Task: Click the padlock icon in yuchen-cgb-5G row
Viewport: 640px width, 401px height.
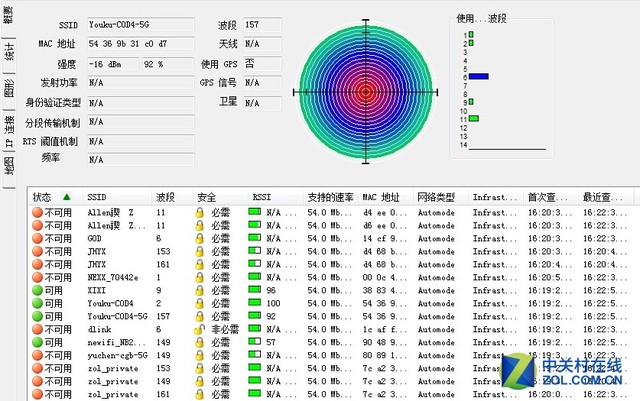Action: 200,356
